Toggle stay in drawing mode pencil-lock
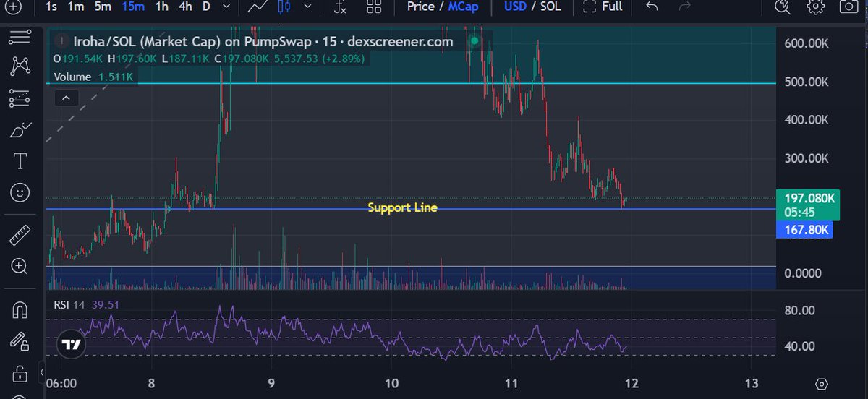 click(20, 340)
